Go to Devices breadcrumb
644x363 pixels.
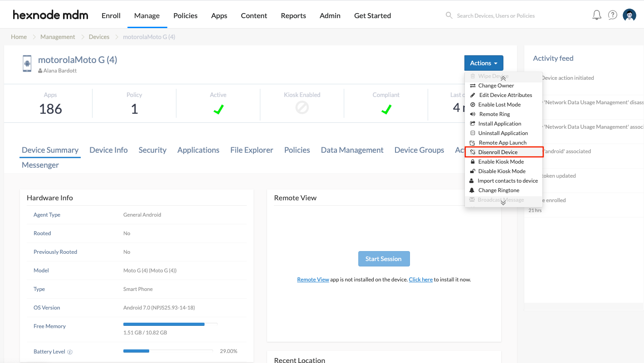pos(99,37)
